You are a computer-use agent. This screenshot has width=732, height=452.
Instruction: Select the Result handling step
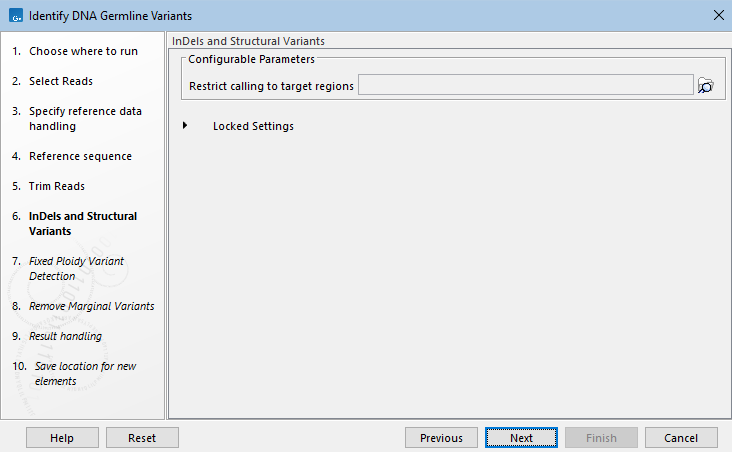[65, 336]
